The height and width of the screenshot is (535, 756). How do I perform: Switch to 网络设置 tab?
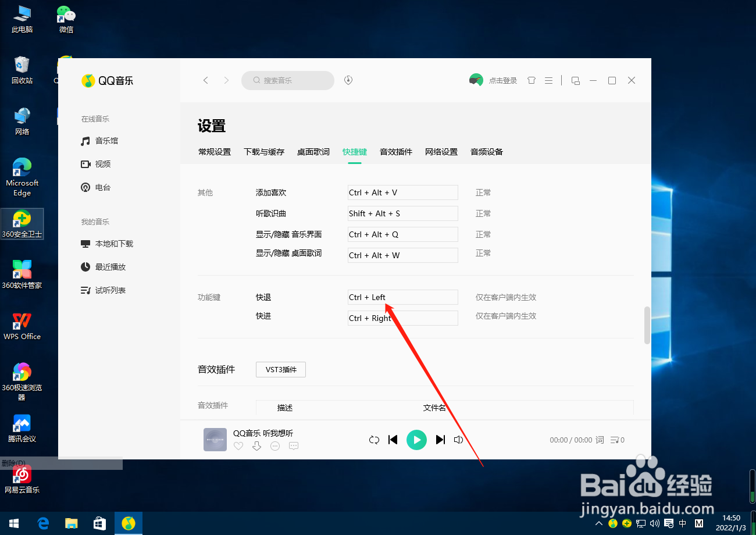pyautogui.click(x=441, y=152)
